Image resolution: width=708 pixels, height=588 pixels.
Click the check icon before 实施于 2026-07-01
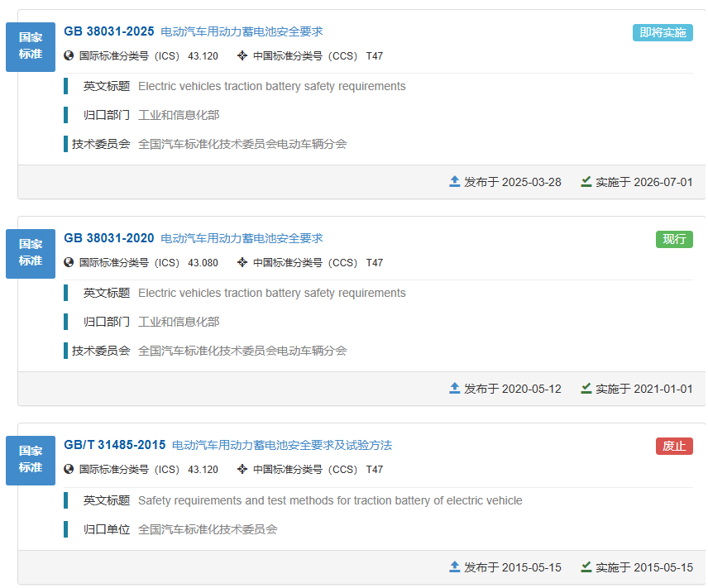(x=587, y=181)
